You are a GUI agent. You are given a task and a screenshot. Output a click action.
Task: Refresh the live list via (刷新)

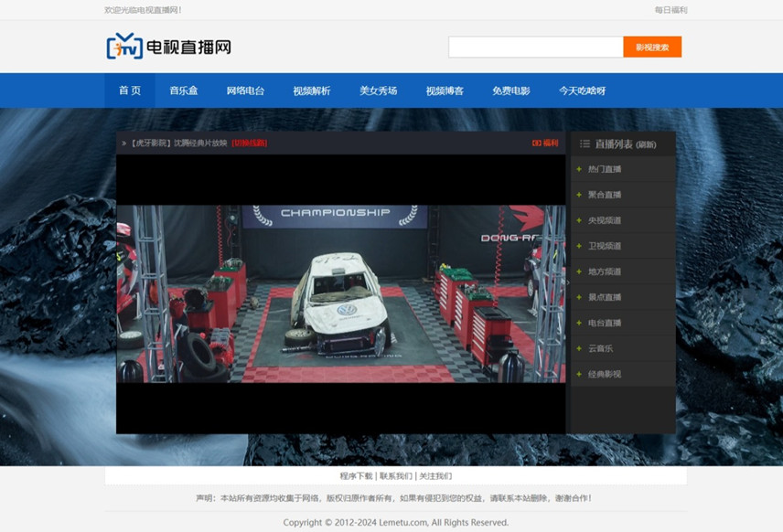coord(646,144)
